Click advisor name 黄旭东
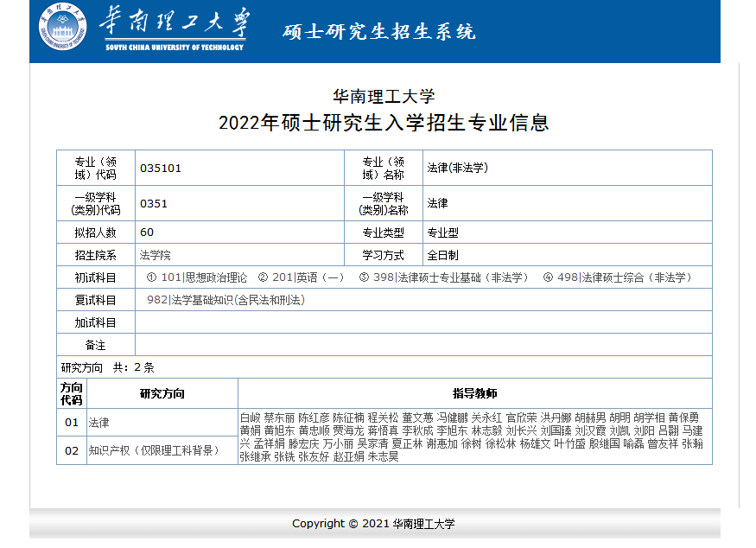Image resolution: width=756 pixels, height=548 pixels. (x=280, y=430)
